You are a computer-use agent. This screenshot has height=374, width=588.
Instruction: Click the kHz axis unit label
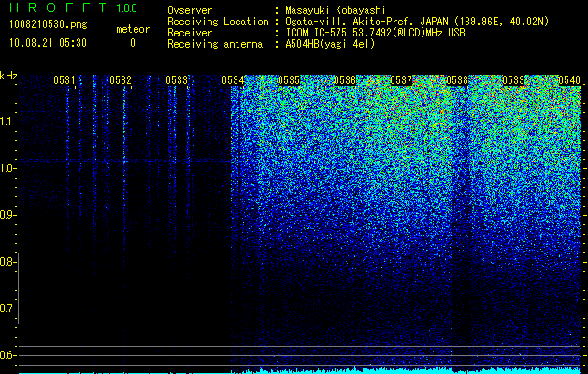pyautogui.click(x=8, y=76)
